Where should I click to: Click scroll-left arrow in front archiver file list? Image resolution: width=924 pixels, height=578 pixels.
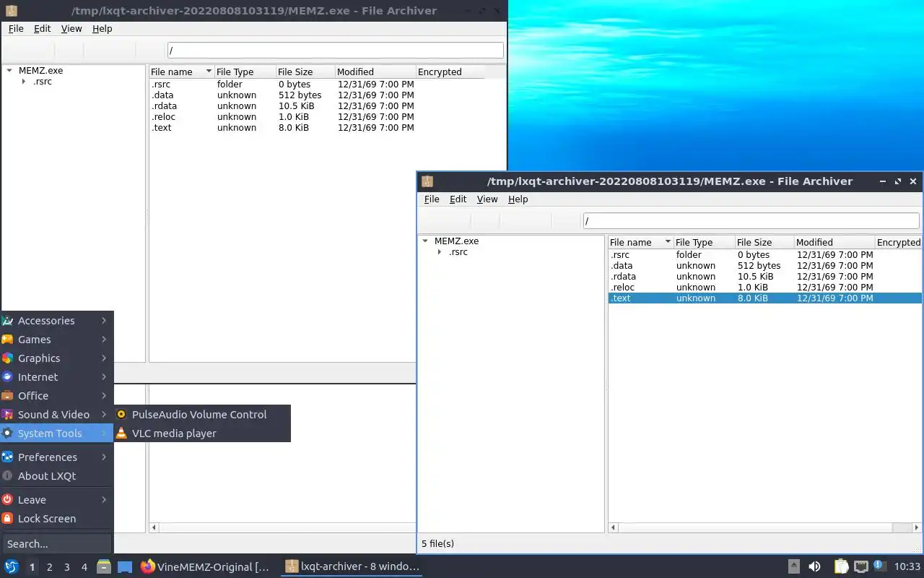[x=614, y=528]
